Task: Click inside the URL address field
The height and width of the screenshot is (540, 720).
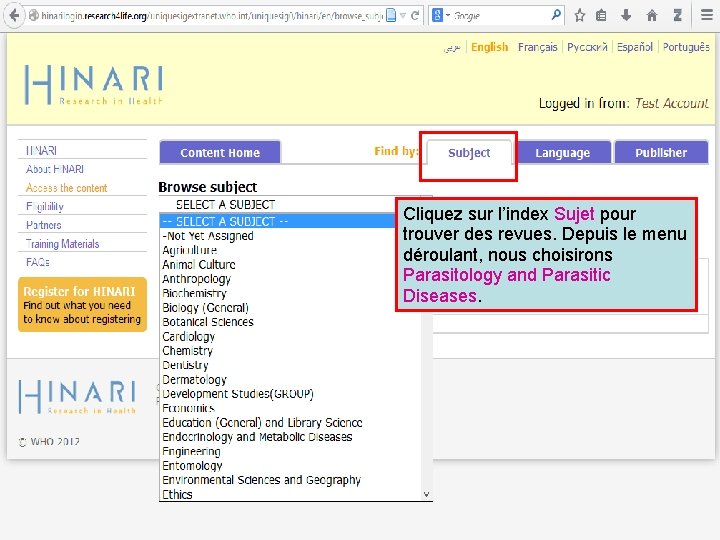Action: [x=211, y=16]
